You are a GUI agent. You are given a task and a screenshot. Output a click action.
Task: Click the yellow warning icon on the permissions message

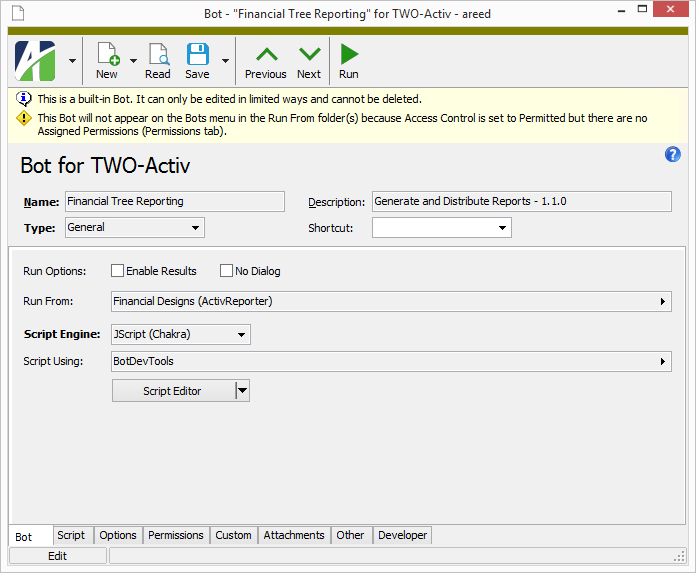[24, 118]
